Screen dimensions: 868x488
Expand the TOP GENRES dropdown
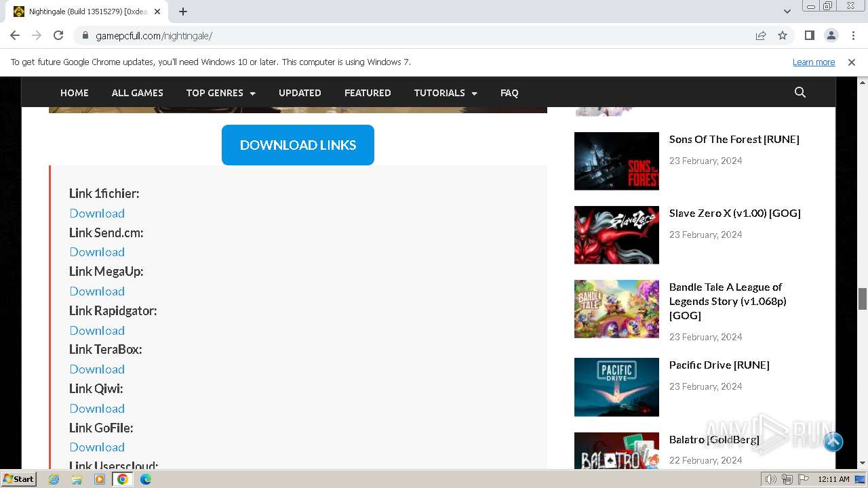click(221, 93)
